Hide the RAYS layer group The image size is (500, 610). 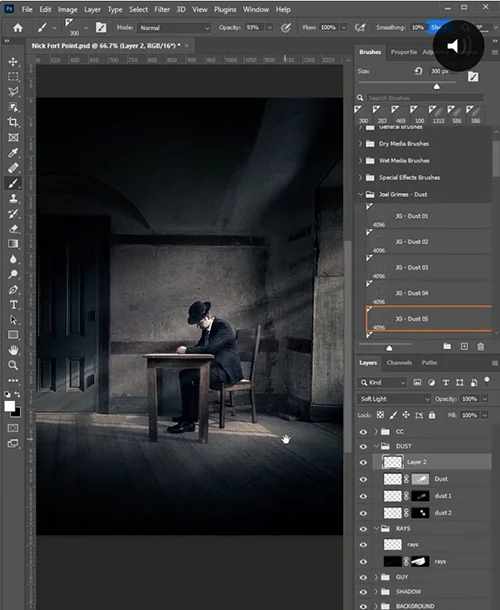[363, 529]
